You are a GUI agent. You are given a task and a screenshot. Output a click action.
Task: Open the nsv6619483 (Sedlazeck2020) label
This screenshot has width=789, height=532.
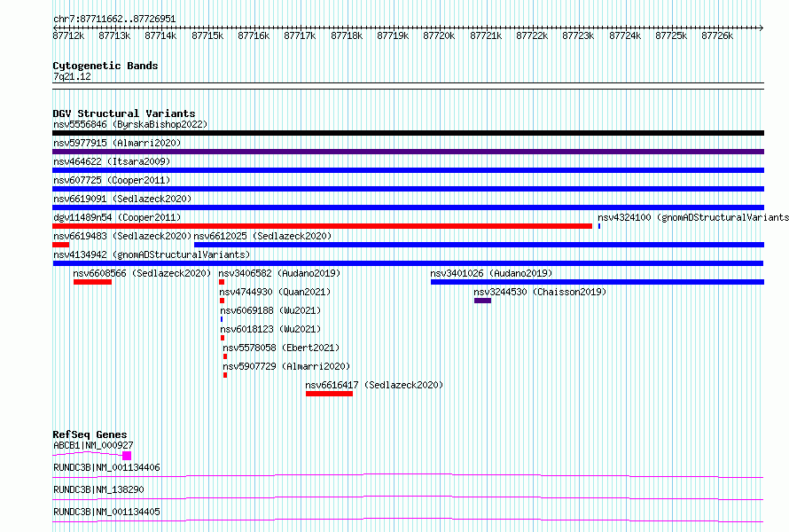point(122,236)
